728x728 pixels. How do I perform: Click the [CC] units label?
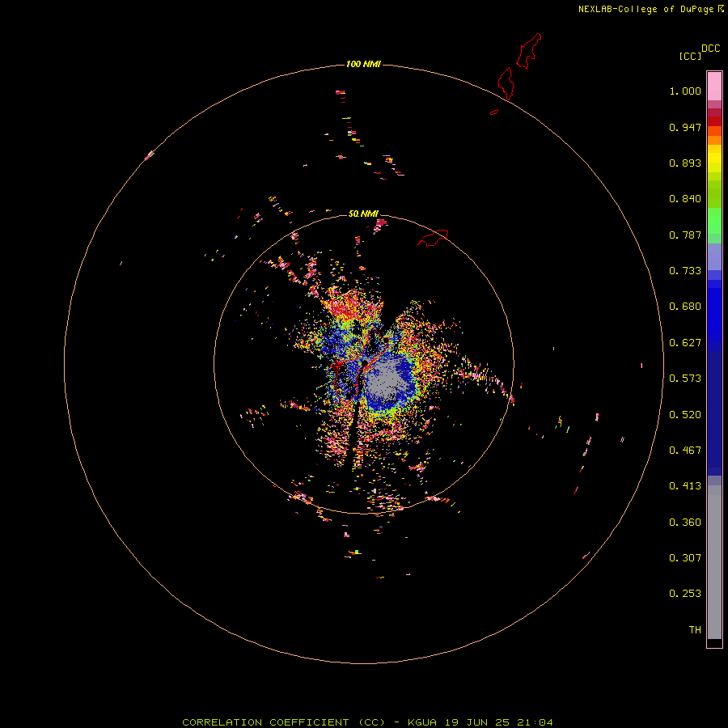[x=690, y=56]
